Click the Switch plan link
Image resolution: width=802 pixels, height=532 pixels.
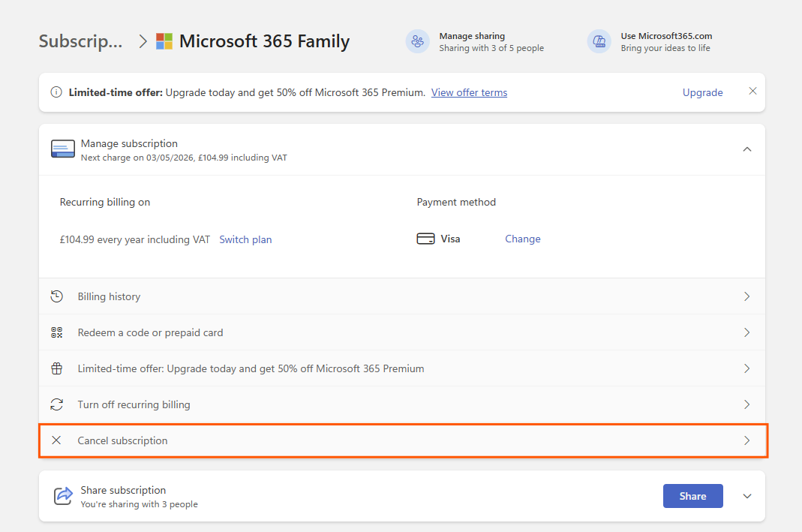[x=245, y=240]
